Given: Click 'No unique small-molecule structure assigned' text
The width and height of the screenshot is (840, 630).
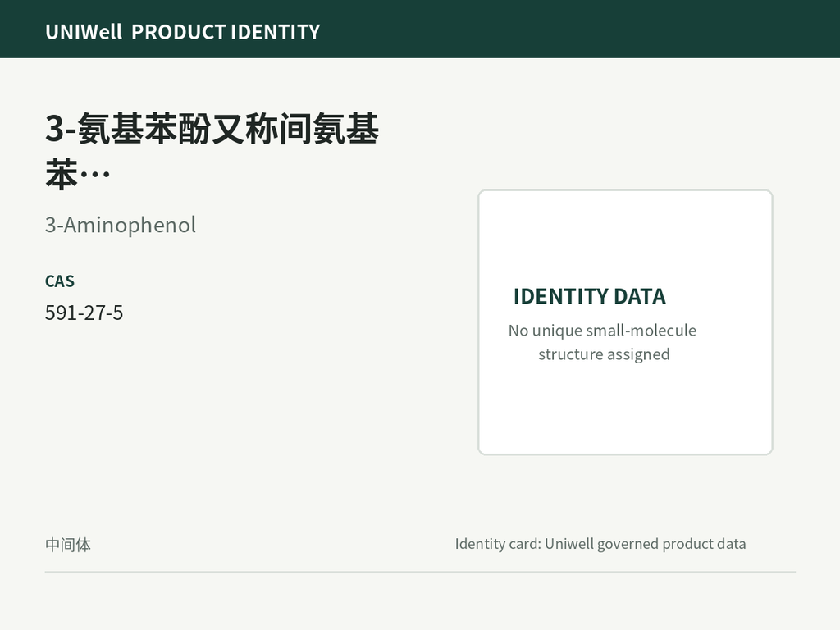Looking at the screenshot, I should coord(603,342).
